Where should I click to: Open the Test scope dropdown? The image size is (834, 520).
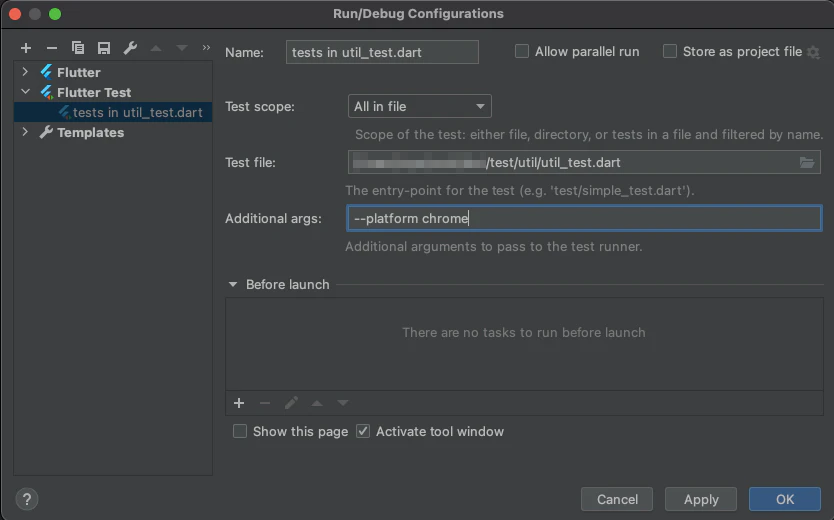point(420,106)
